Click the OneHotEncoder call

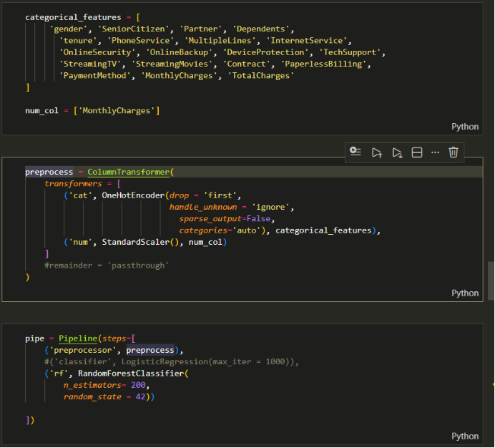[133, 195]
